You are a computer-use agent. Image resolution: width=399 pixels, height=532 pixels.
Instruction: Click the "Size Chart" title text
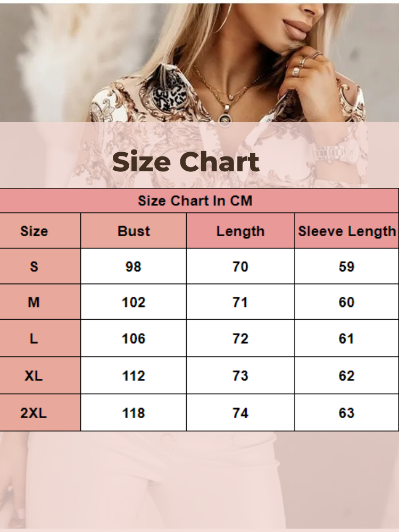coord(186,162)
